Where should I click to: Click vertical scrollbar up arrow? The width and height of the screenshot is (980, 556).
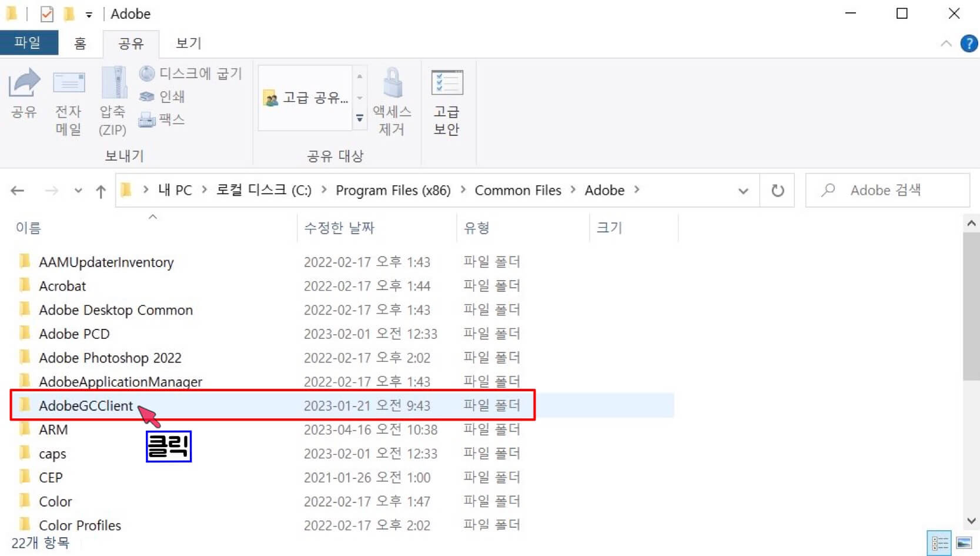(x=971, y=223)
